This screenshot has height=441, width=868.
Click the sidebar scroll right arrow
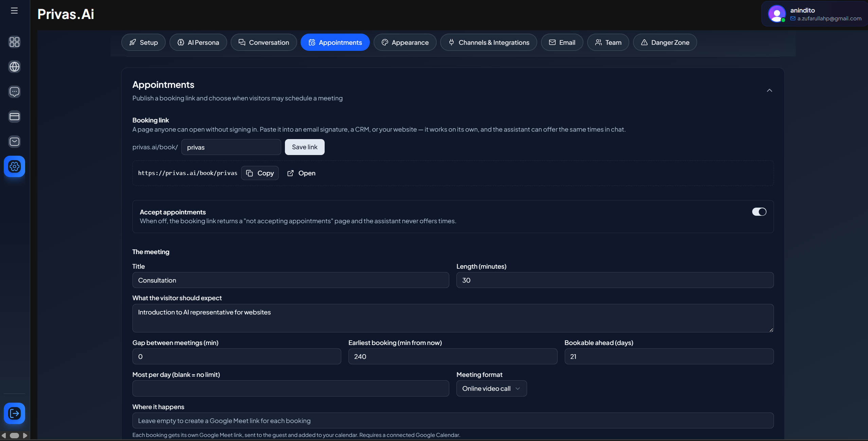point(25,435)
